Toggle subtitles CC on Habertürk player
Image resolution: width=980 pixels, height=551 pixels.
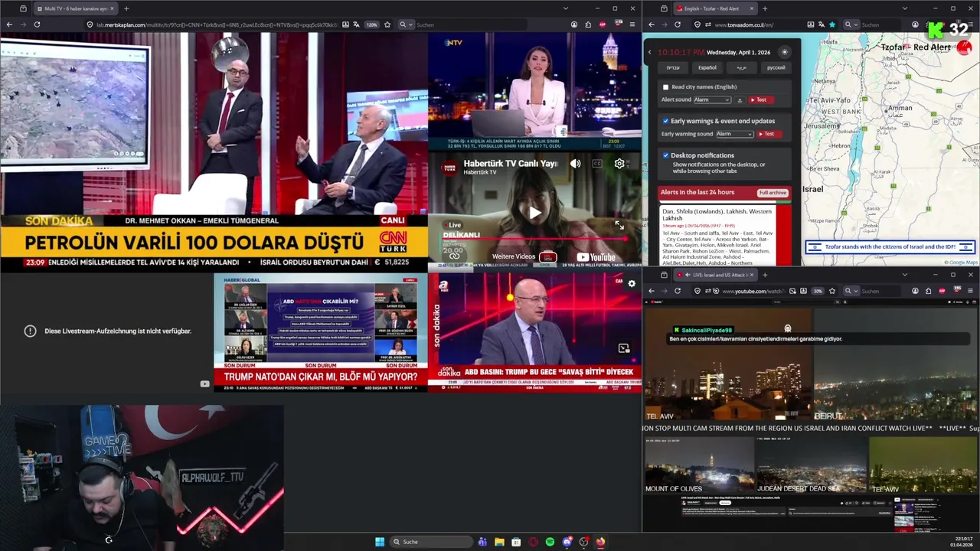[x=597, y=164]
